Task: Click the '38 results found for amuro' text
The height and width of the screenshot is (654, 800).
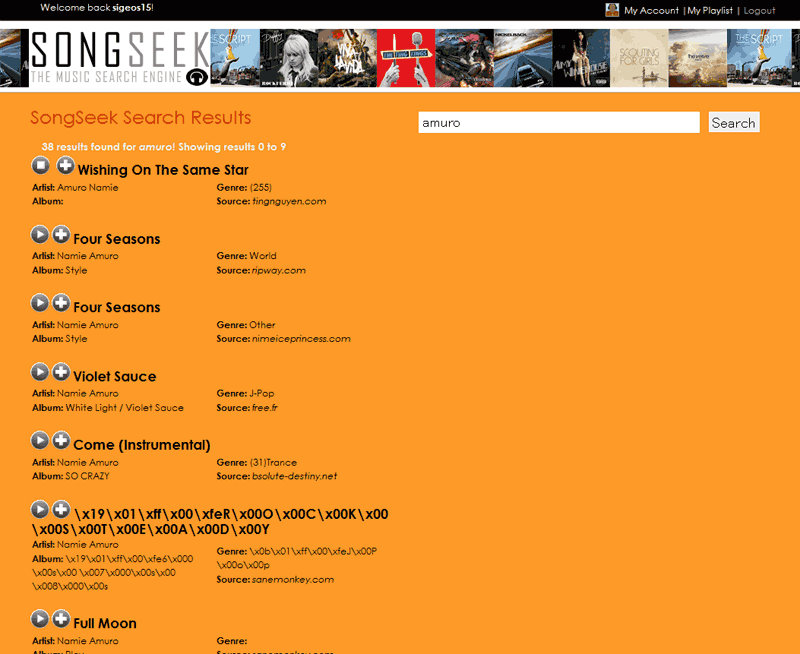Action: point(108,147)
